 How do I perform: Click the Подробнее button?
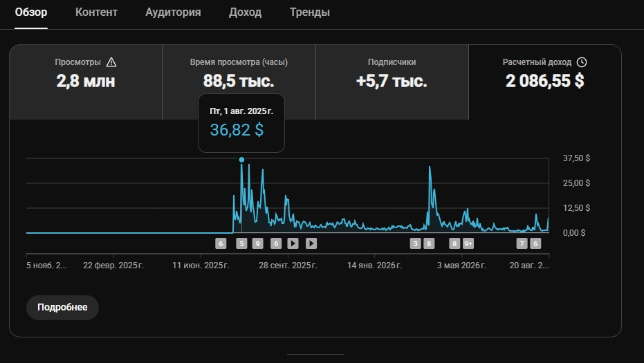tap(62, 308)
